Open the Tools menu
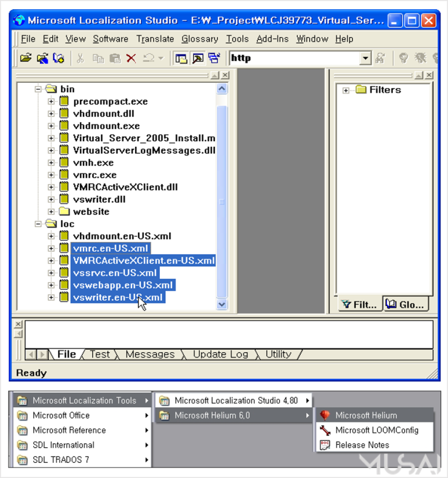The image size is (448, 478). [237, 39]
